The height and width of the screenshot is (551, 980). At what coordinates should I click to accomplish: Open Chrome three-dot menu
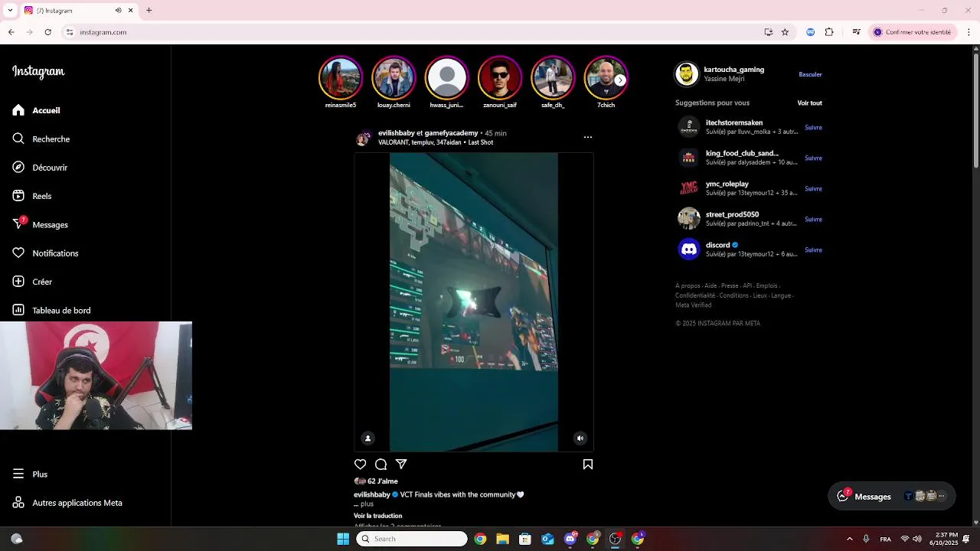pyautogui.click(x=969, y=32)
